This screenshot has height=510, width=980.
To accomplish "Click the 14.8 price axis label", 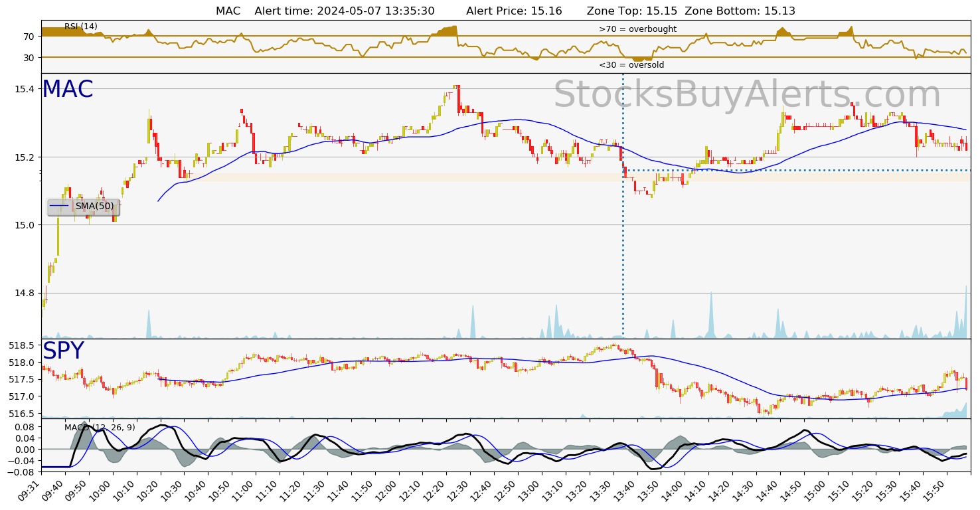I will tap(25, 293).
